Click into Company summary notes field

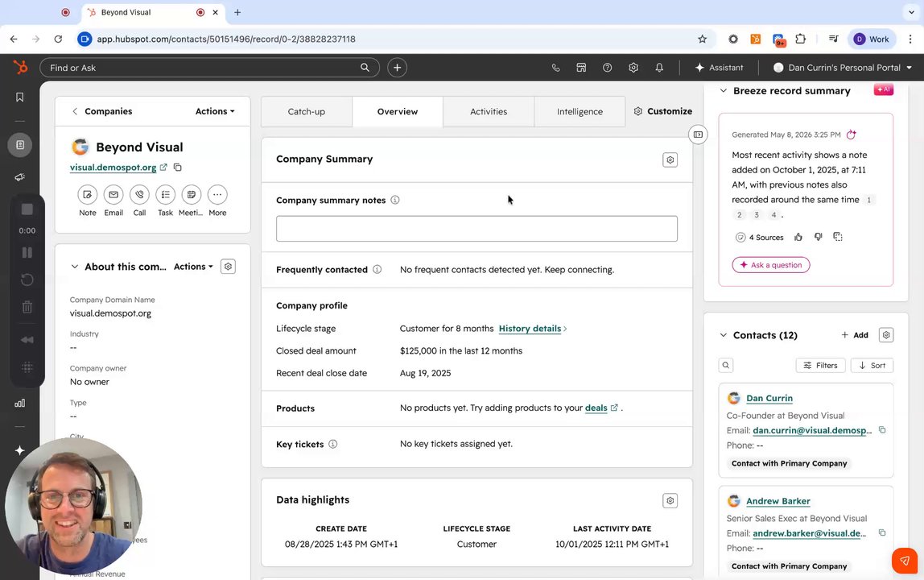[476, 228]
